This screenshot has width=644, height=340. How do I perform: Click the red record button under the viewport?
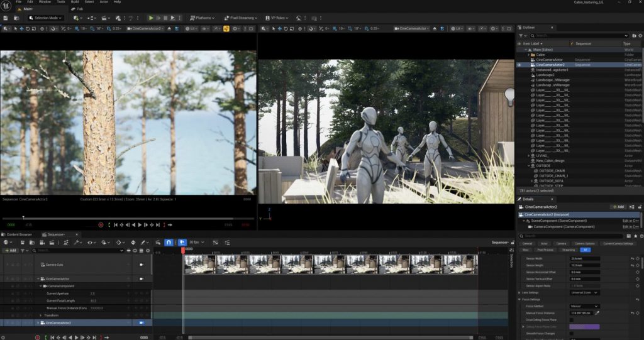pos(101,224)
